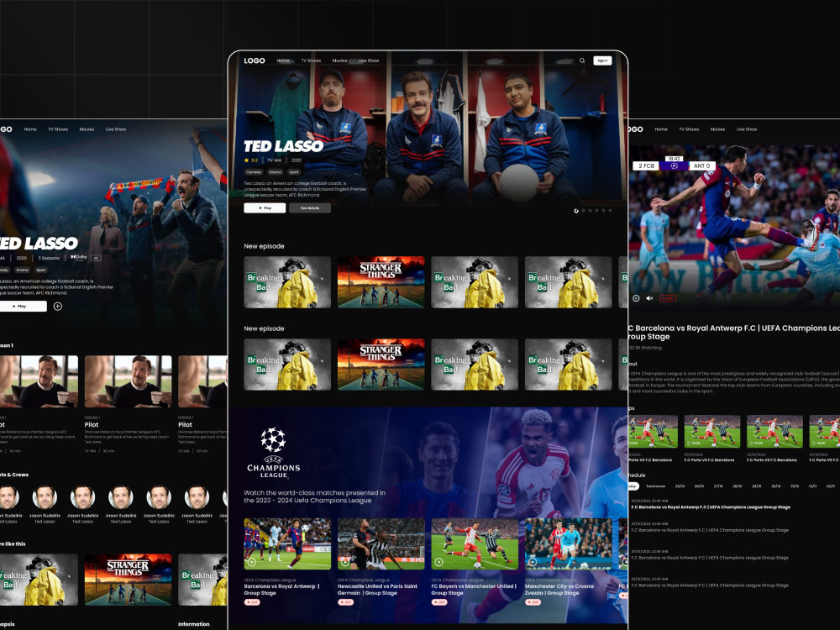Mute the live match audio in right screen
Image resolution: width=840 pixels, height=630 pixels.
click(x=649, y=298)
